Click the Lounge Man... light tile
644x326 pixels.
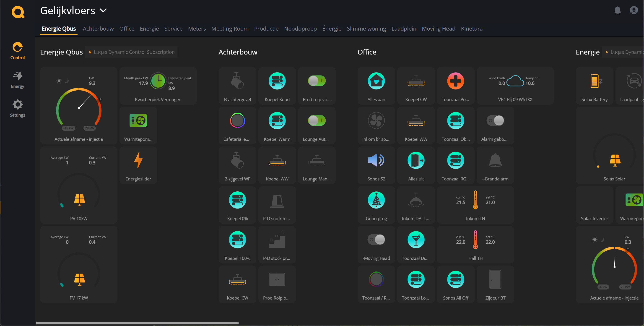tap(317, 165)
